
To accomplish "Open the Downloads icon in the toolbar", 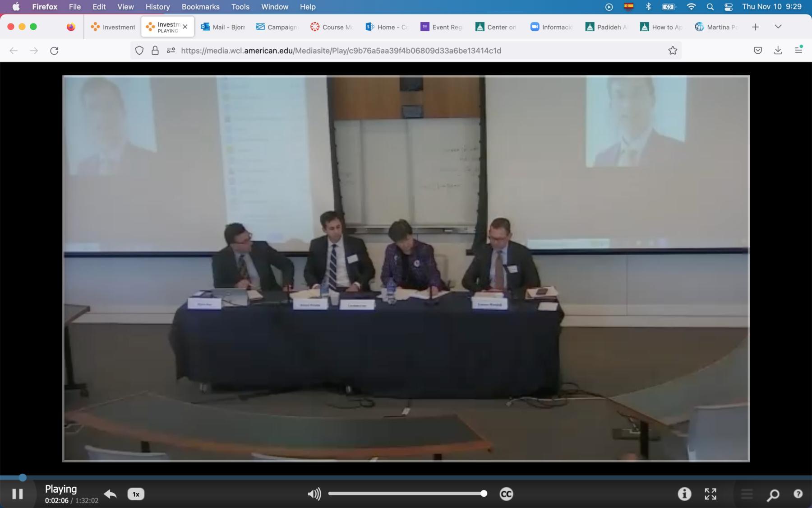I will [x=778, y=50].
